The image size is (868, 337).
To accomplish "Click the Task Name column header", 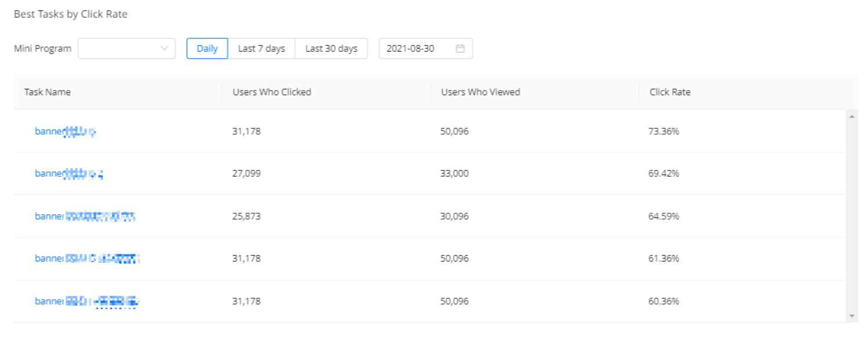I will [x=48, y=92].
